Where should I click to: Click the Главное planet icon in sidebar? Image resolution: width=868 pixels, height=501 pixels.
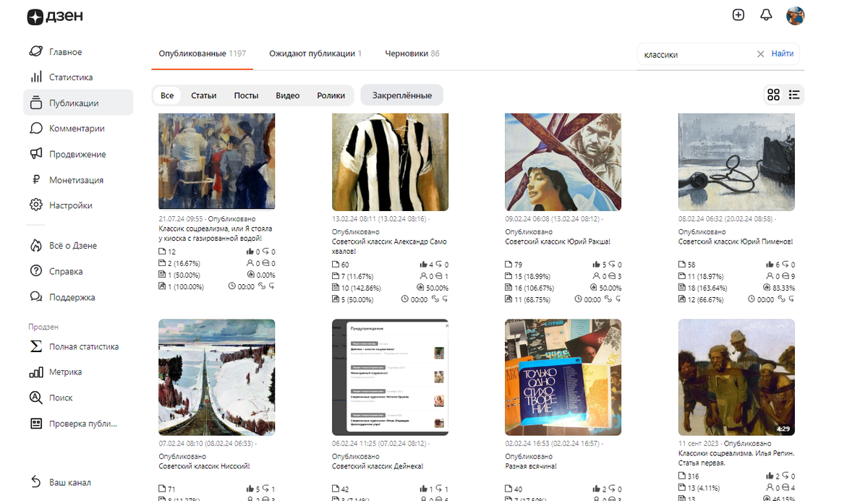coord(35,52)
